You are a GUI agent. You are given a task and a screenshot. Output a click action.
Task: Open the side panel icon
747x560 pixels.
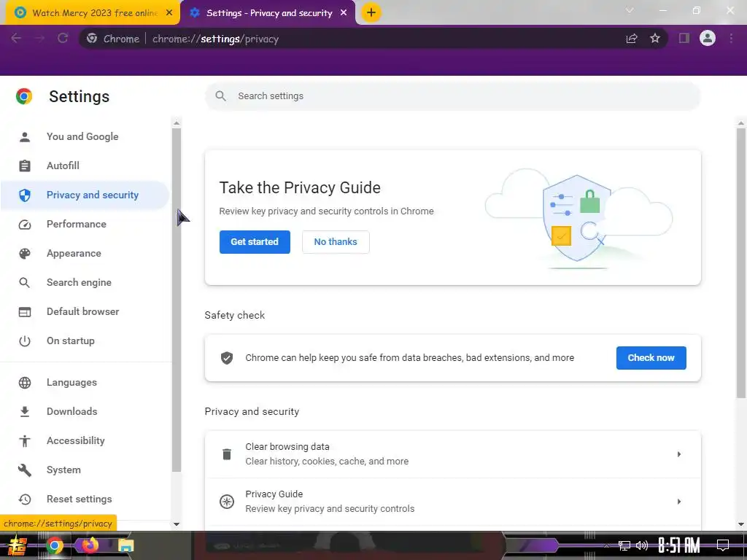tap(684, 39)
